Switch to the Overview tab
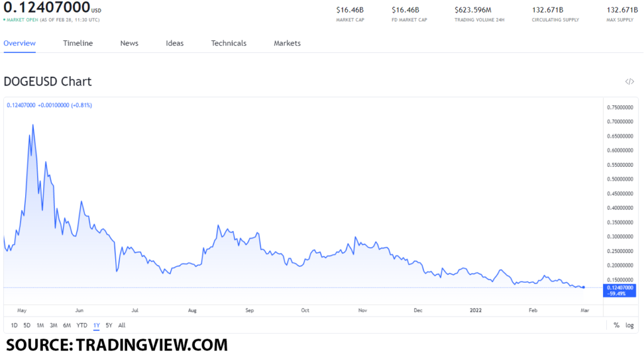The height and width of the screenshot is (355, 644). tap(19, 43)
